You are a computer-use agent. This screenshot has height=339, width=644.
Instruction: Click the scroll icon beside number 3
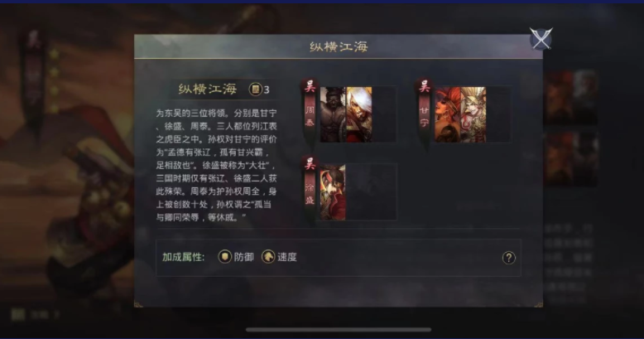pyautogui.click(x=255, y=90)
